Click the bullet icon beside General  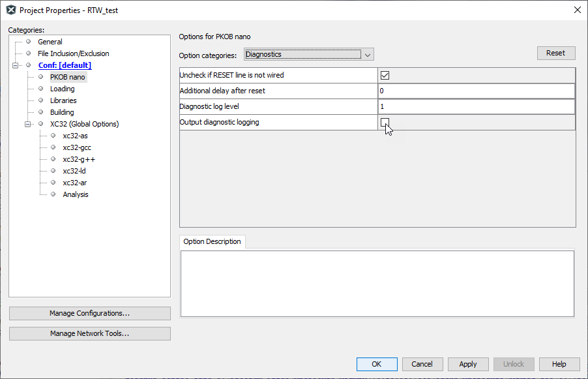(28, 42)
